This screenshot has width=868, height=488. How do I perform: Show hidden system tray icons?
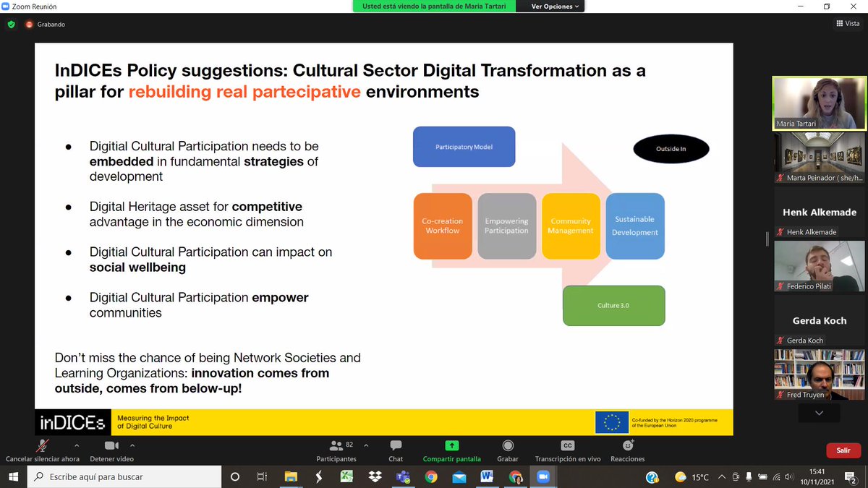723,477
